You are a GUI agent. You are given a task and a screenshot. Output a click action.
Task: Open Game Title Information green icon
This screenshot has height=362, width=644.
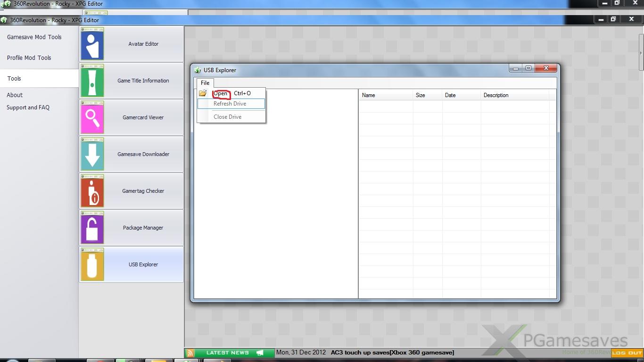(x=92, y=81)
